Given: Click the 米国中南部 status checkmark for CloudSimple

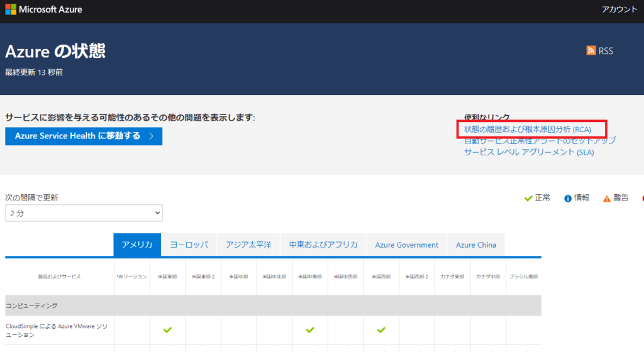Looking at the screenshot, I should click(310, 330).
